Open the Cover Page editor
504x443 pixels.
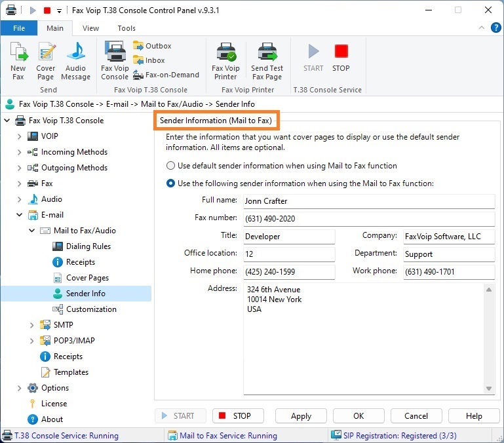point(46,61)
